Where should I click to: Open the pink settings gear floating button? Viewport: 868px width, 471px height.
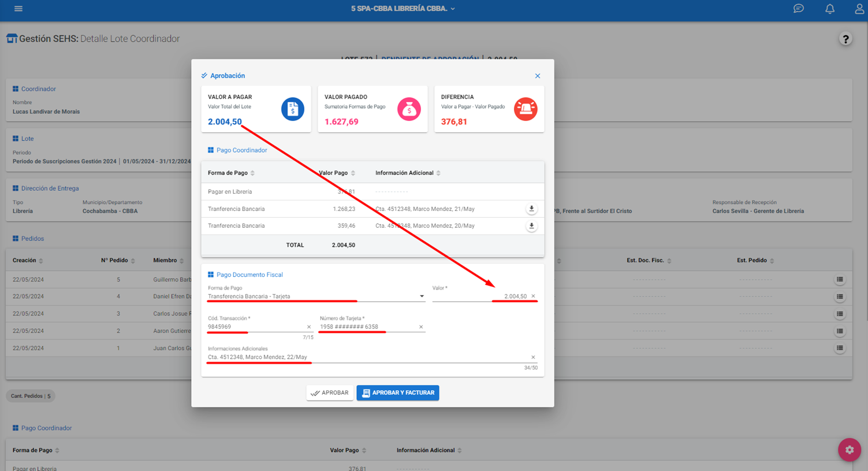[x=850, y=450]
